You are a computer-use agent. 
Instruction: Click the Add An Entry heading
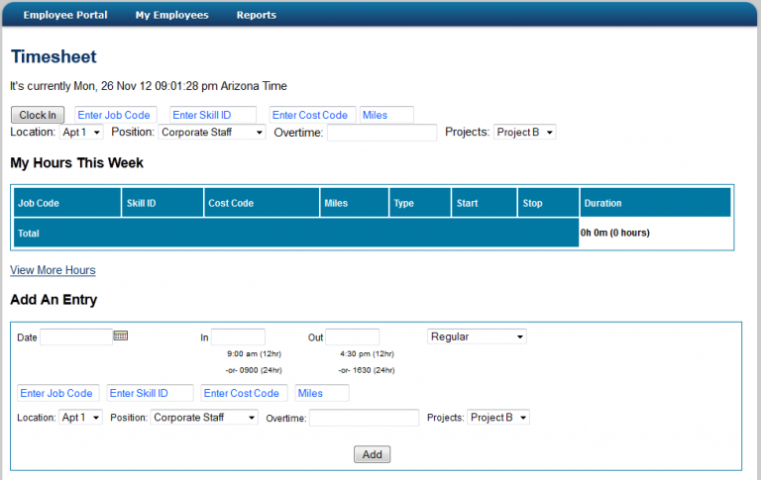[x=54, y=300]
